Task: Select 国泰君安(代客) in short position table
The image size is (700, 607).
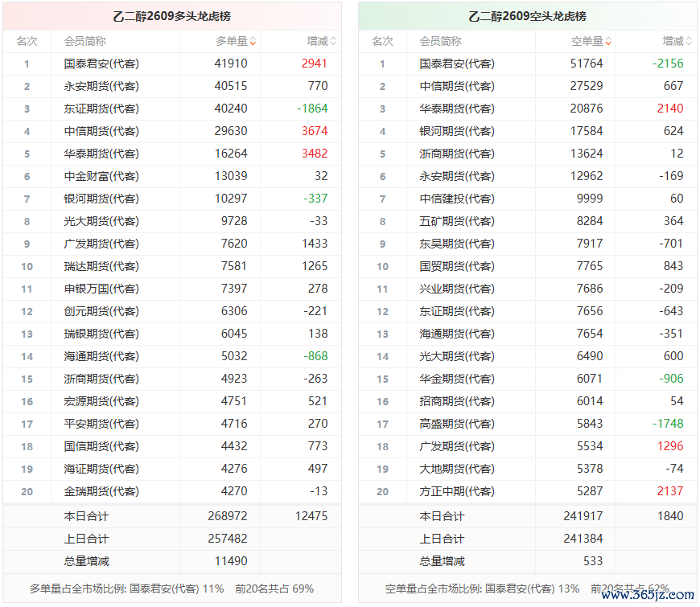Action: pyautogui.click(x=457, y=64)
